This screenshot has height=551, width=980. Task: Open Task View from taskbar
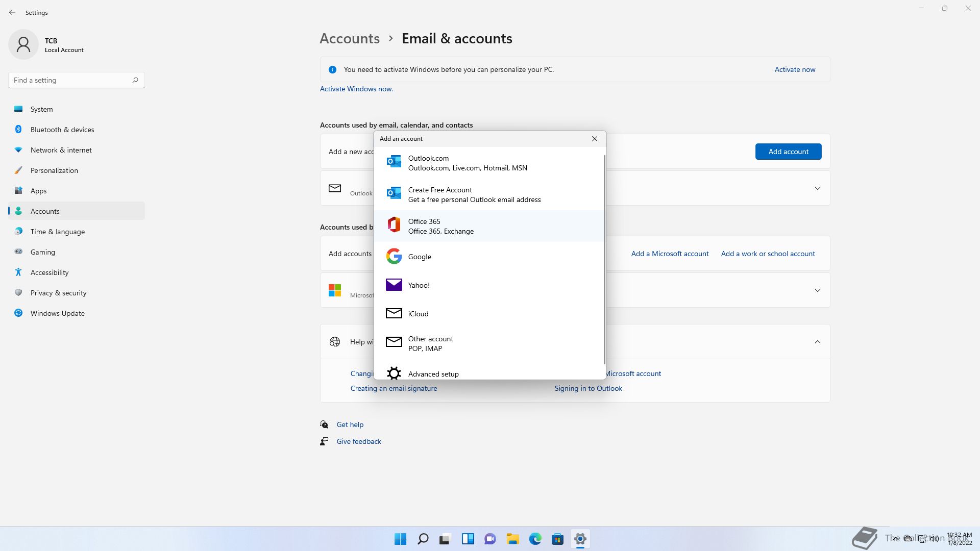click(x=446, y=539)
